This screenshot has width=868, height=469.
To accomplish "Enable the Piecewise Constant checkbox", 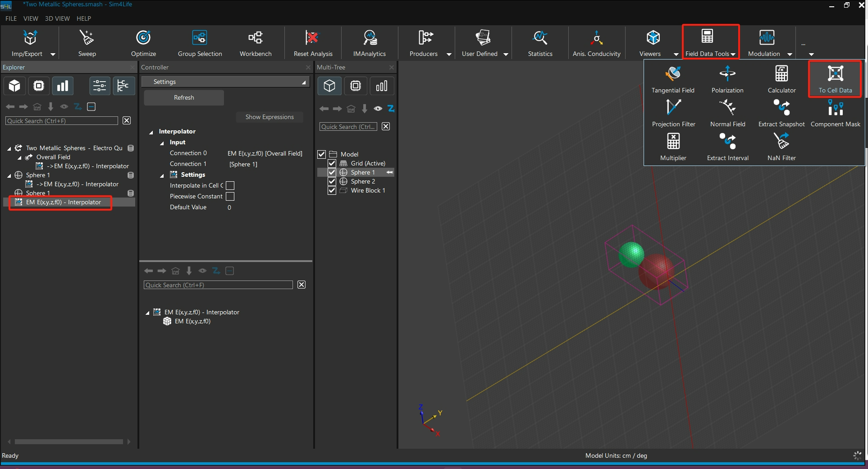I will tap(230, 197).
